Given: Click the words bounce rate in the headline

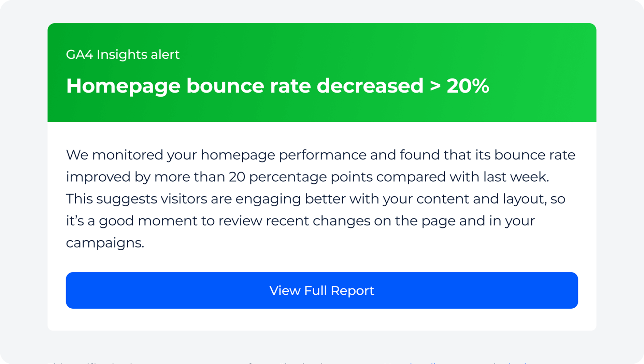Looking at the screenshot, I should [x=248, y=86].
